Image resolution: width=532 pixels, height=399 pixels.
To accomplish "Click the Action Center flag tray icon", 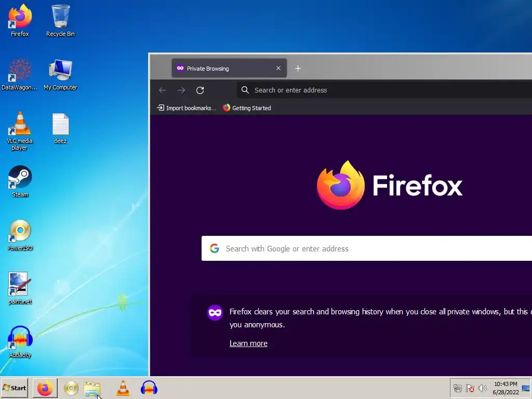I will (470, 388).
